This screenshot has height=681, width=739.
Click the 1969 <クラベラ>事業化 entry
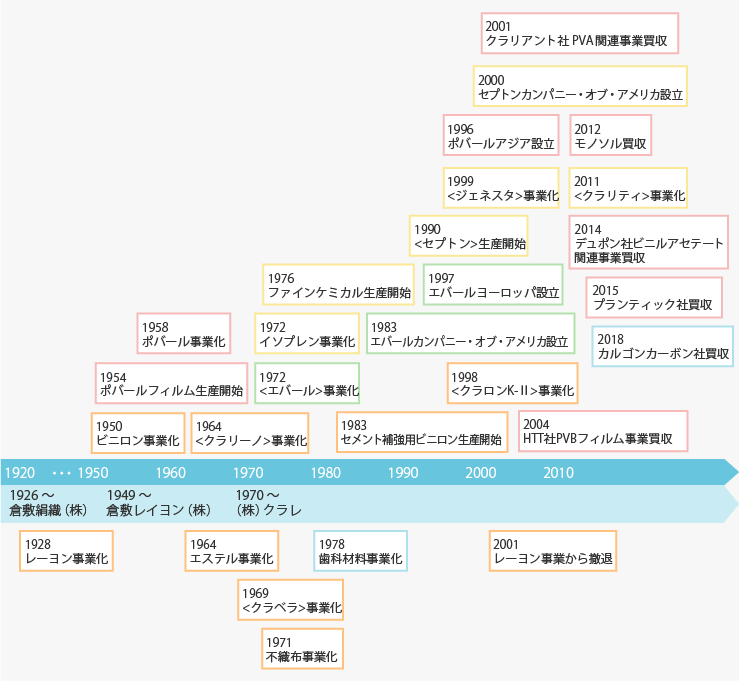pos(291,600)
